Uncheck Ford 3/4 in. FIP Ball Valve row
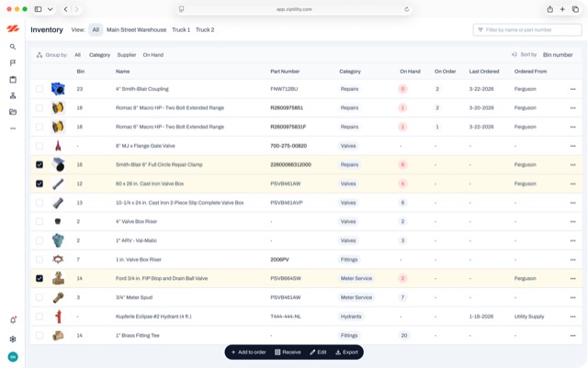The height and width of the screenshot is (368, 588). (x=40, y=278)
